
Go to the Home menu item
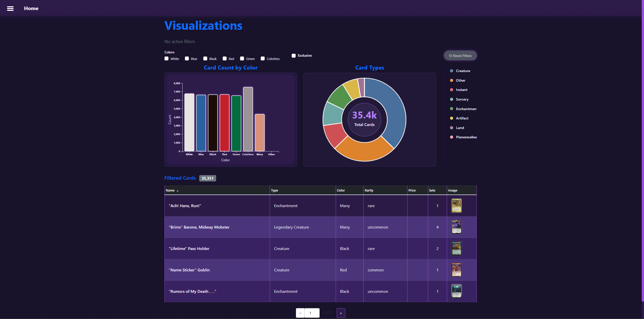tap(31, 9)
